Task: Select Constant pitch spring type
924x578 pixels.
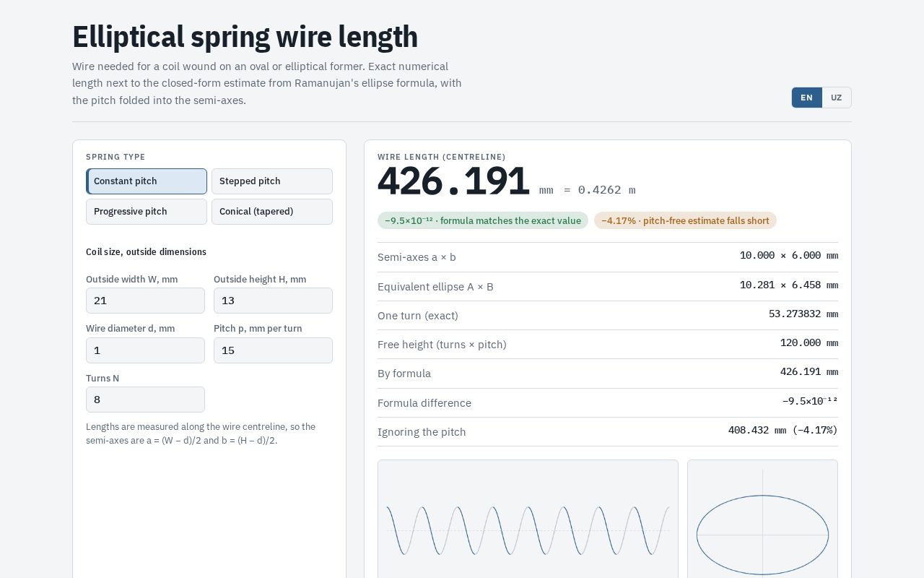Action: click(x=147, y=181)
